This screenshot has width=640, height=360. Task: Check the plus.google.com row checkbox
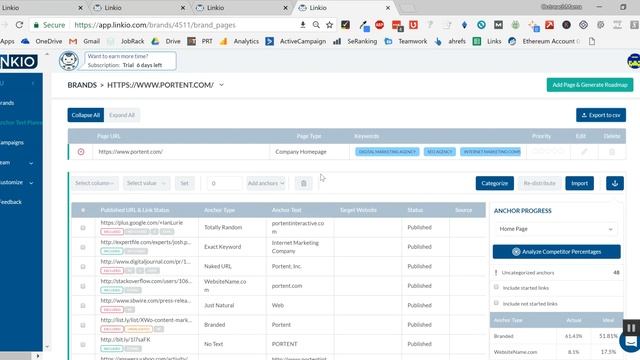pos(83,228)
